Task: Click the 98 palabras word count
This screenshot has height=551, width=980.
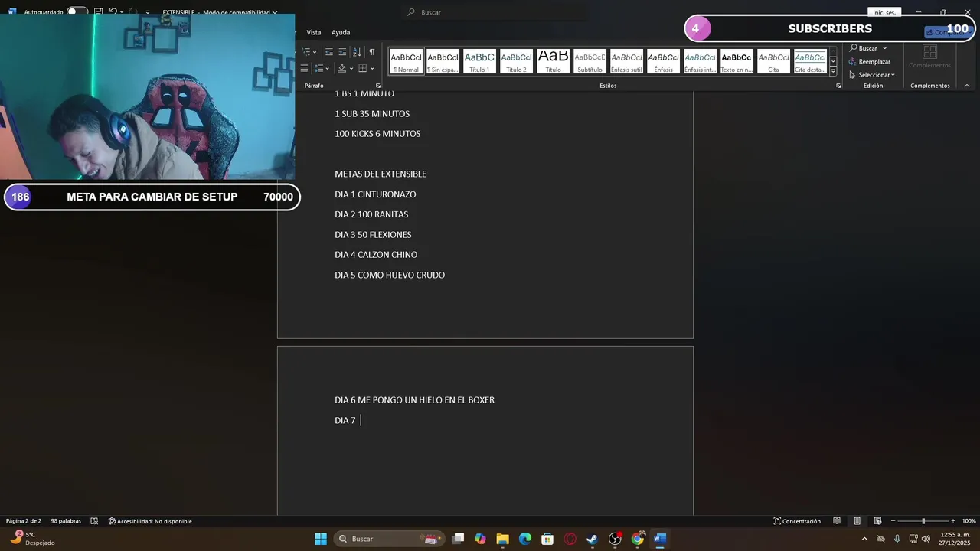Action: pos(66,521)
